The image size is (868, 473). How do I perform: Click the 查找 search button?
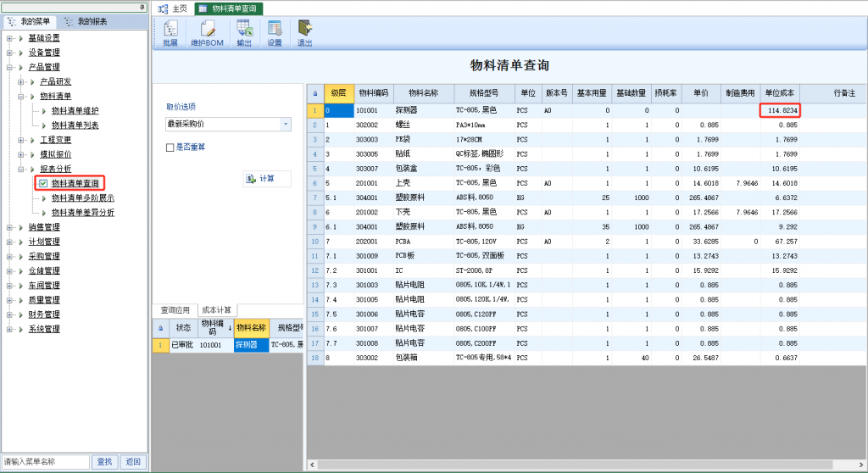[x=104, y=462]
